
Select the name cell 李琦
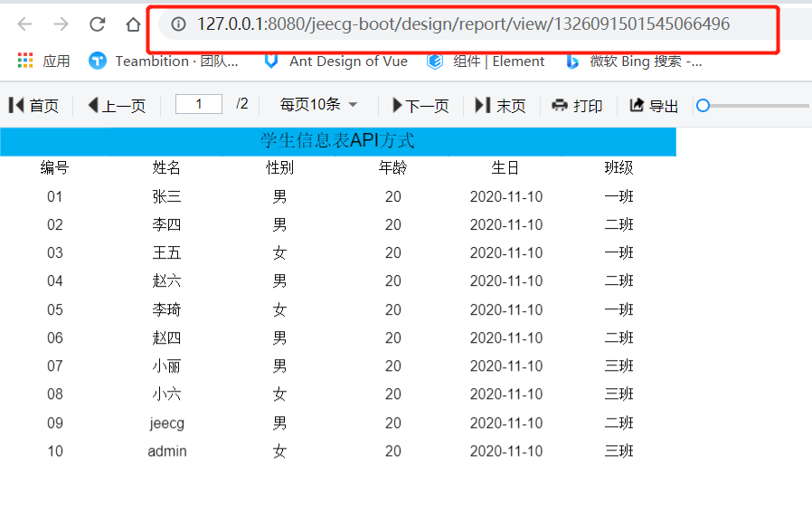(166, 309)
